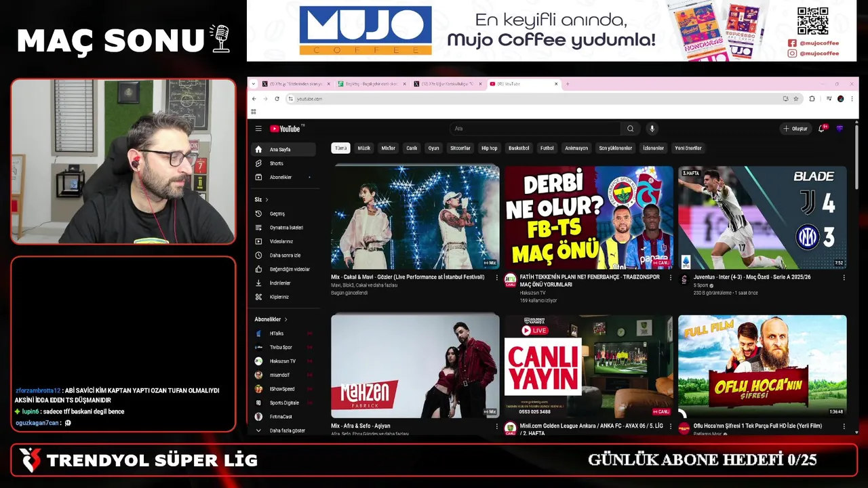Open options for Oflu Hoca'nın Şifresi video
The height and width of the screenshot is (488, 868).
click(844, 426)
